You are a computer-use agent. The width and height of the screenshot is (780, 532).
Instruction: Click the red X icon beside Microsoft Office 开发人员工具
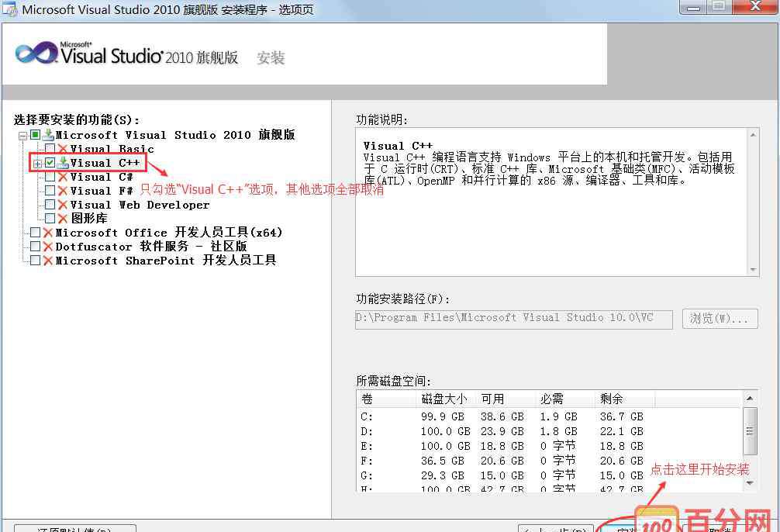(x=48, y=233)
